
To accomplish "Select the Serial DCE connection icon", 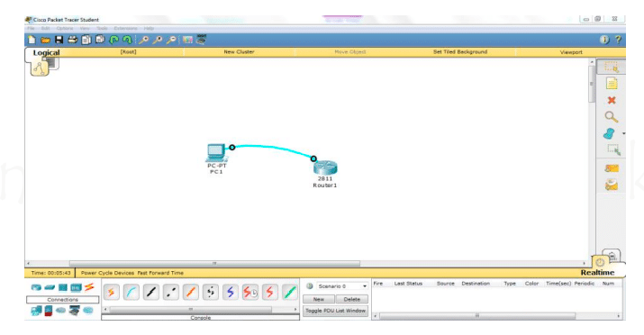I will [250, 293].
